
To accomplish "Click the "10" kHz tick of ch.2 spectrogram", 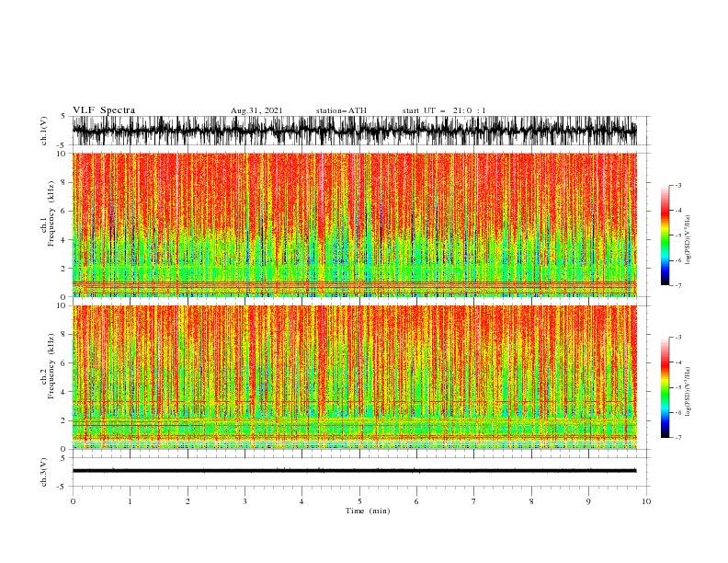I will tap(63, 305).
